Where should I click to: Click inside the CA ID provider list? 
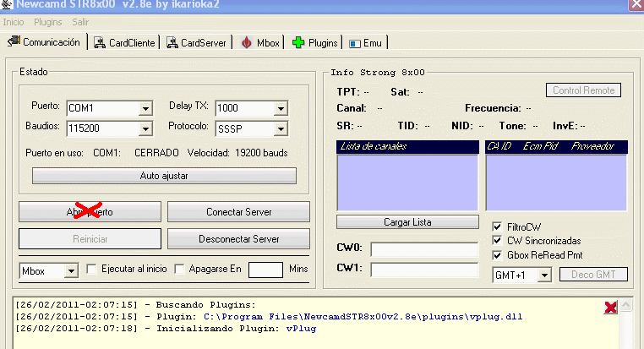(x=556, y=183)
